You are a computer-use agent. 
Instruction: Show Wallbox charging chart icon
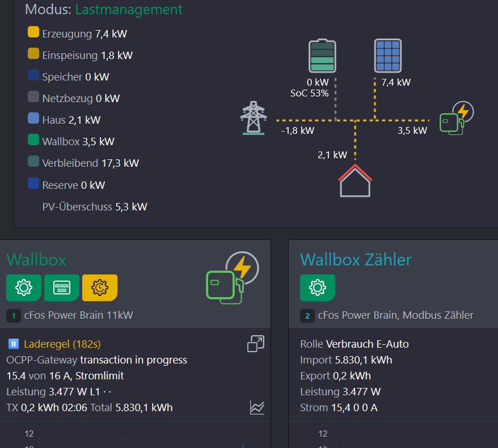257,407
